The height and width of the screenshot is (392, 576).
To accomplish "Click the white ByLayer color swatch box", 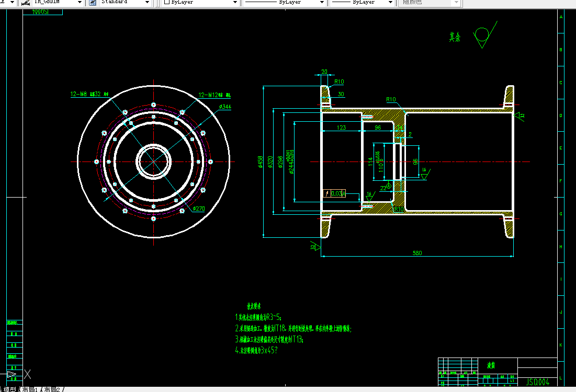I will 167,2.
